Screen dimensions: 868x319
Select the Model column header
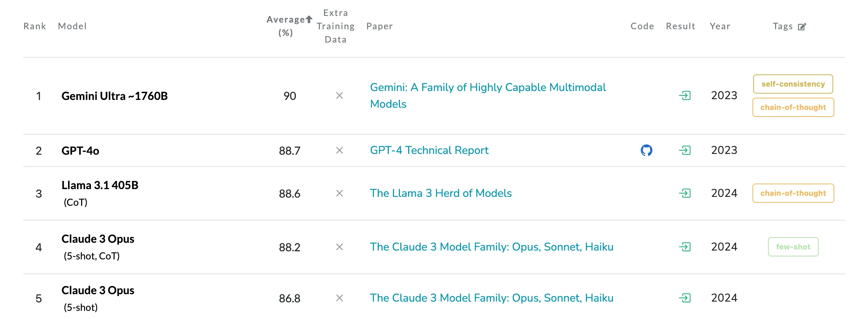pos(72,26)
